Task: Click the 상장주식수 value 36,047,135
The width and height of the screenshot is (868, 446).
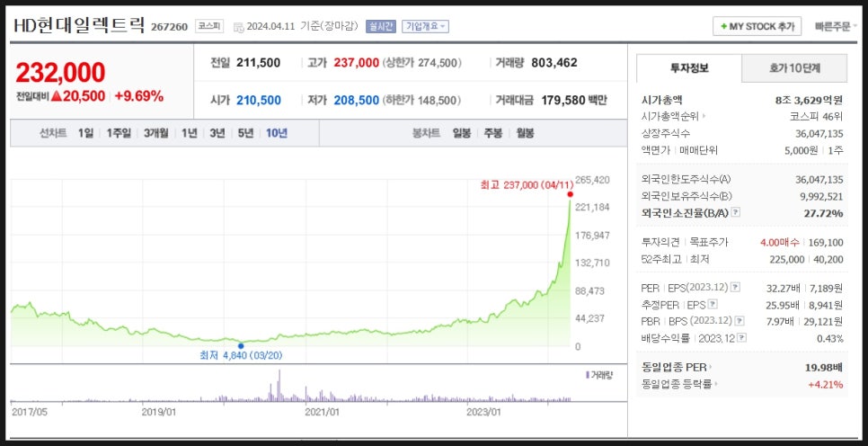Action: tap(819, 133)
